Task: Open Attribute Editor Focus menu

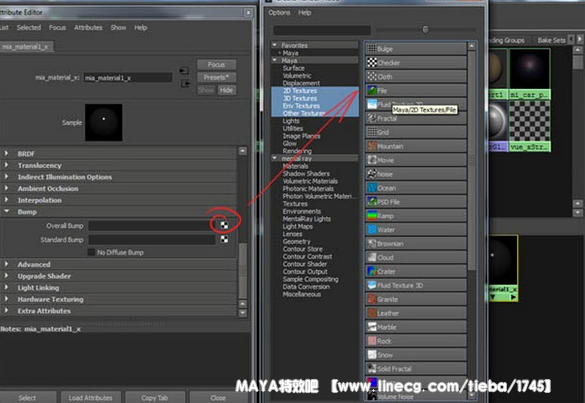Action: tap(57, 28)
